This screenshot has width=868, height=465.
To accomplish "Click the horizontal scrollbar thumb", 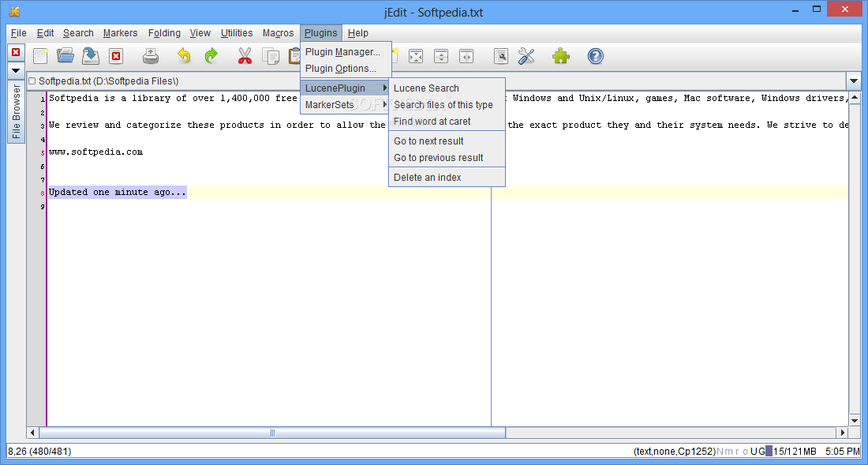I will (x=271, y=433).
